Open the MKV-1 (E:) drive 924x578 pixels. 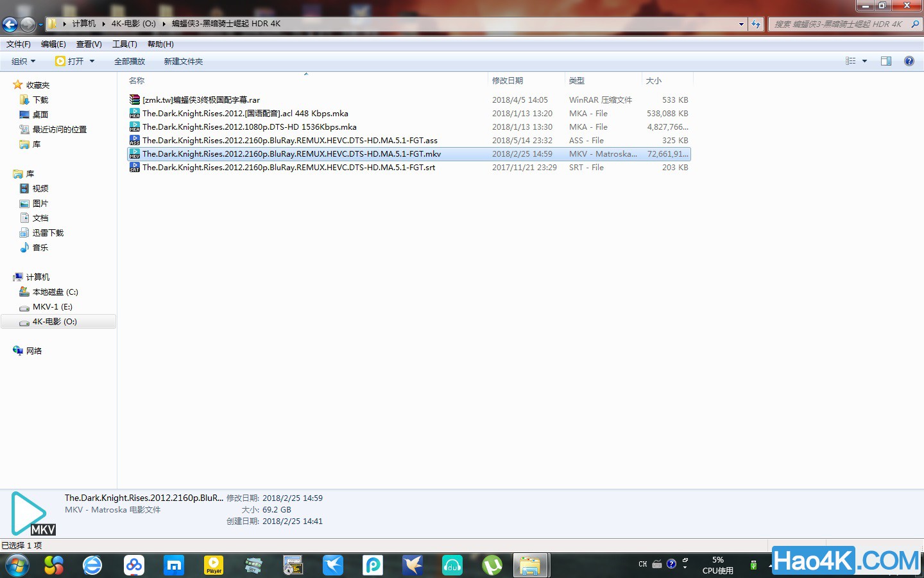pos(53,306)
